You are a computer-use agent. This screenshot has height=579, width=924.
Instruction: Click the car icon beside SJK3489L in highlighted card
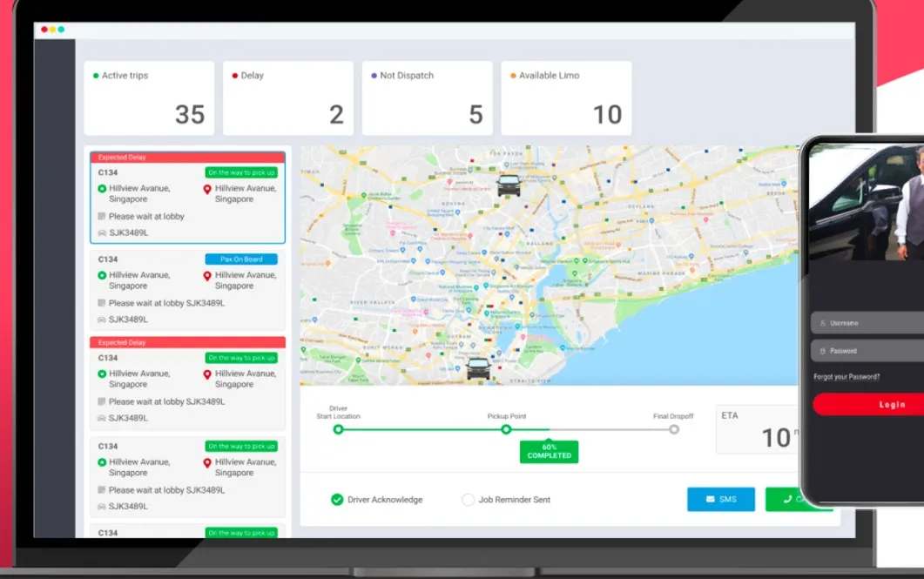102,232
